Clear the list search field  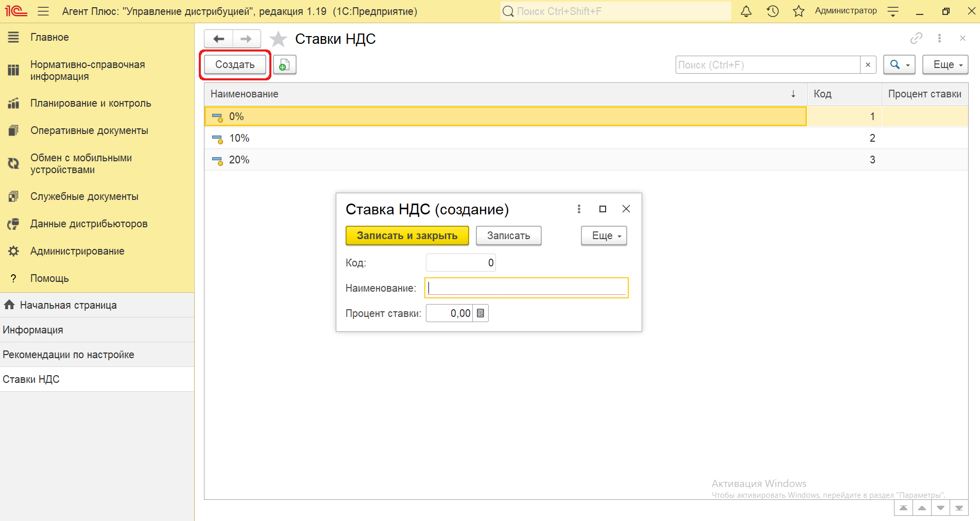click(x=868, y=65)
